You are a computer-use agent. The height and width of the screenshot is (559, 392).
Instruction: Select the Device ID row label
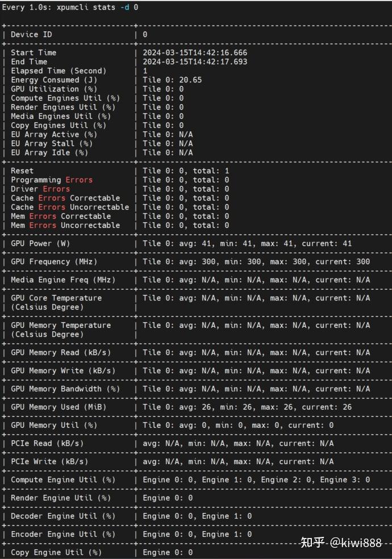click(34, 35)
